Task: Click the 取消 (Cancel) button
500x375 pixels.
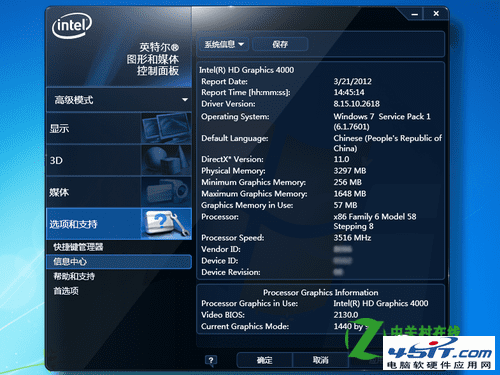Action: 320,360
